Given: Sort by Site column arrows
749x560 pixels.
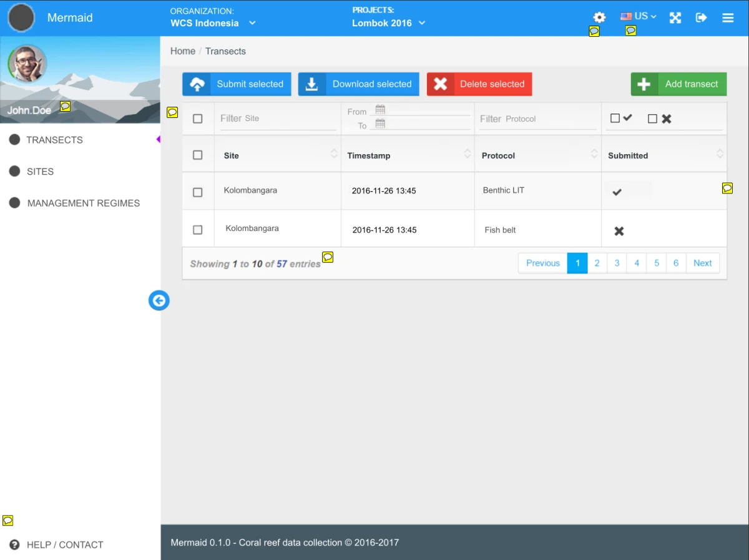Looking at the screenshot, I should tap(334, 154).
